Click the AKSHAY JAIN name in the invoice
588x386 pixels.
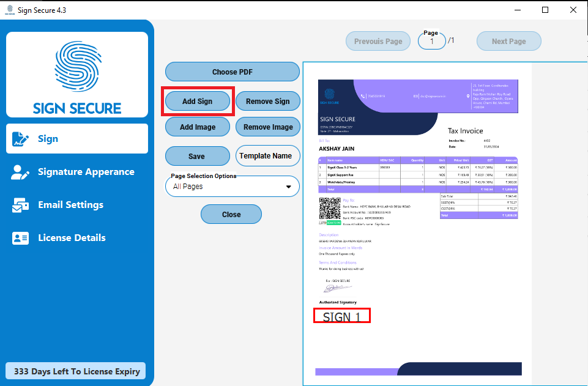point(337,149)
